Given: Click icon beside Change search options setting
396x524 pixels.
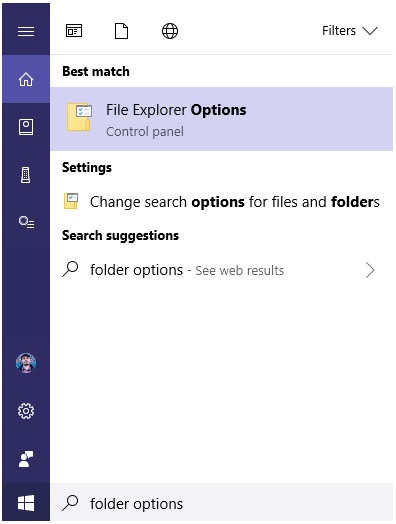Looking at the screenshot, I should (x=71, y=201).
